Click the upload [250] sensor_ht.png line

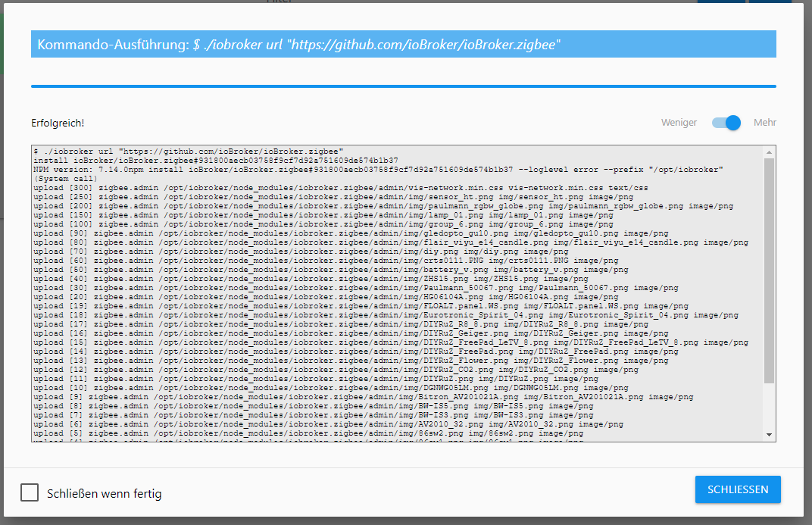coord(333,197)
